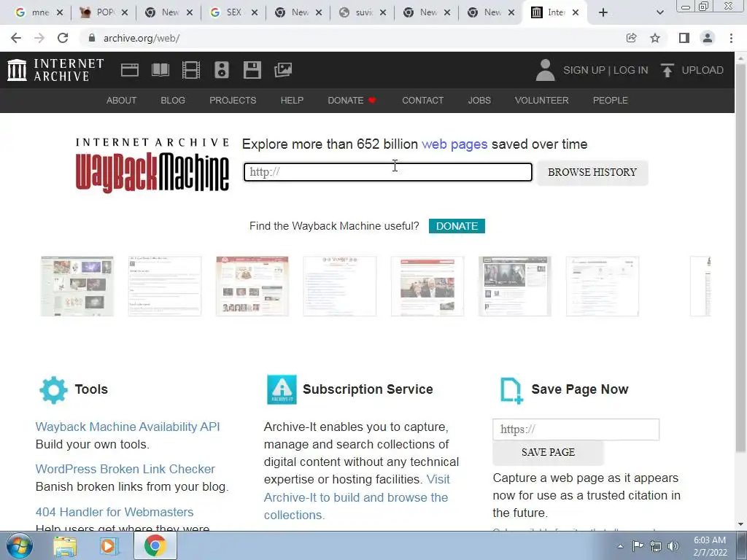Screen dimensions: 747x560
Task: Click the BROWSE HISTORY button
Action: tap(592, 172)
